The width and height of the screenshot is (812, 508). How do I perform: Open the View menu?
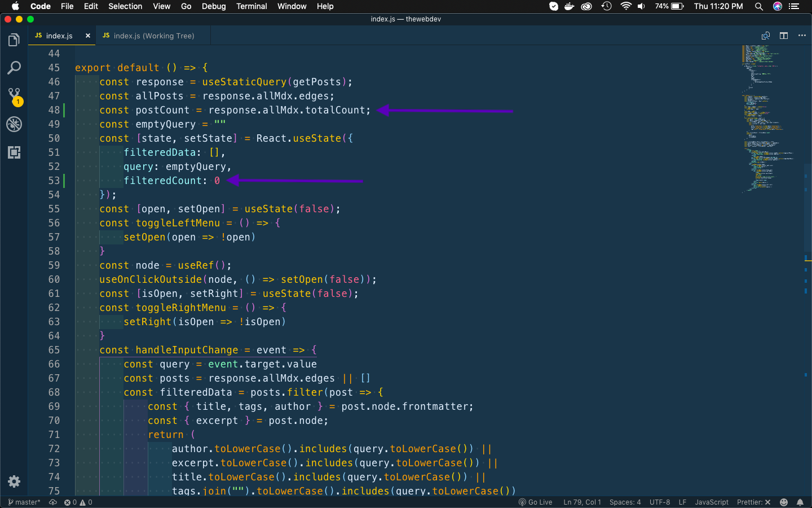coord(161,6)
